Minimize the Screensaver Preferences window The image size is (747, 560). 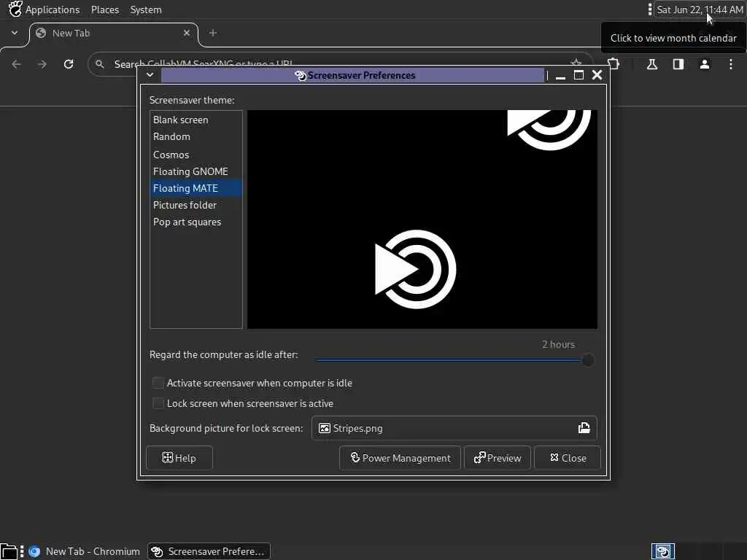click(x=561, y=75)
